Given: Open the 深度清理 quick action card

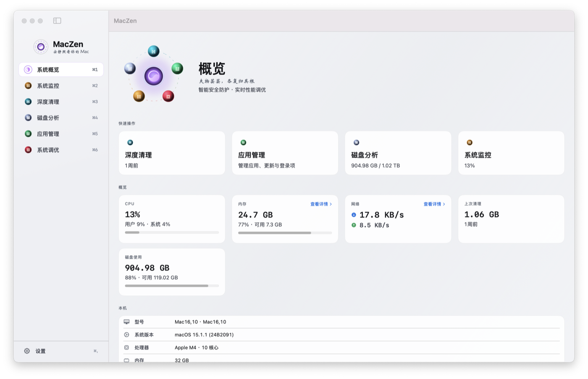Looking at the screenshot, I should [x=172, y=153].
